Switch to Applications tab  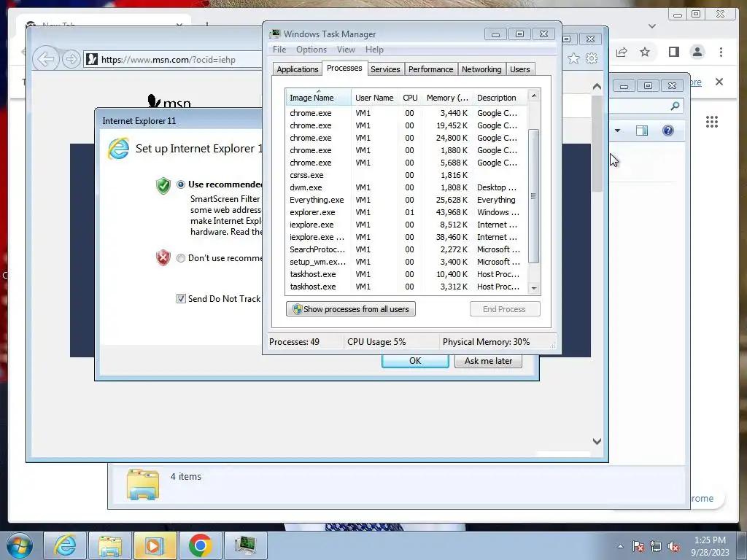coord(298,69)
